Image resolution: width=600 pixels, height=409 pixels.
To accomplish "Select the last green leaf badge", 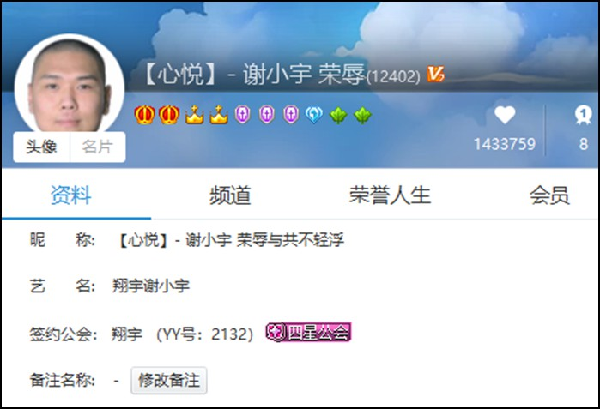I will [363, 115].
